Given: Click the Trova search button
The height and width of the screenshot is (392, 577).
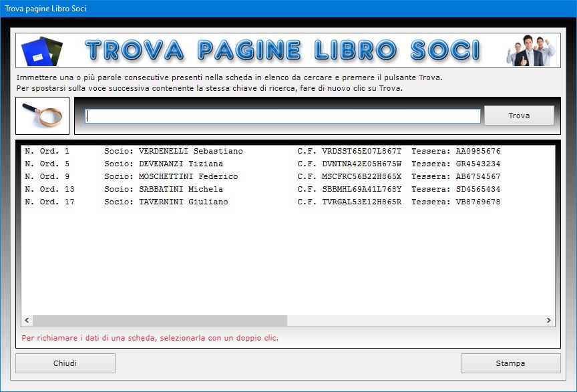Looking at the screenshot, I should 519,116.
